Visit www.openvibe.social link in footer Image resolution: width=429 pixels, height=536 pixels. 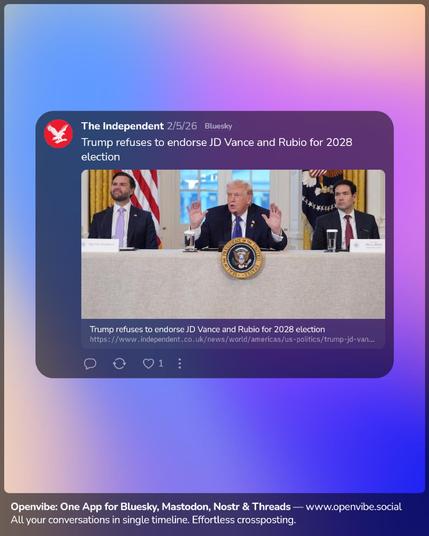pos(353,507)
